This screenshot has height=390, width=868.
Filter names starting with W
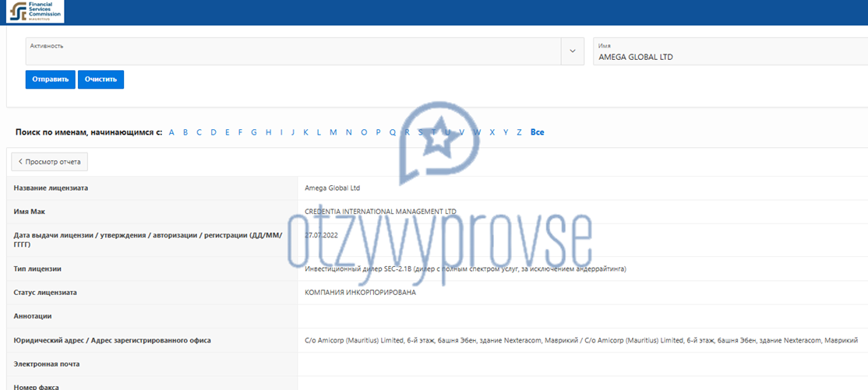pos(477,132)
